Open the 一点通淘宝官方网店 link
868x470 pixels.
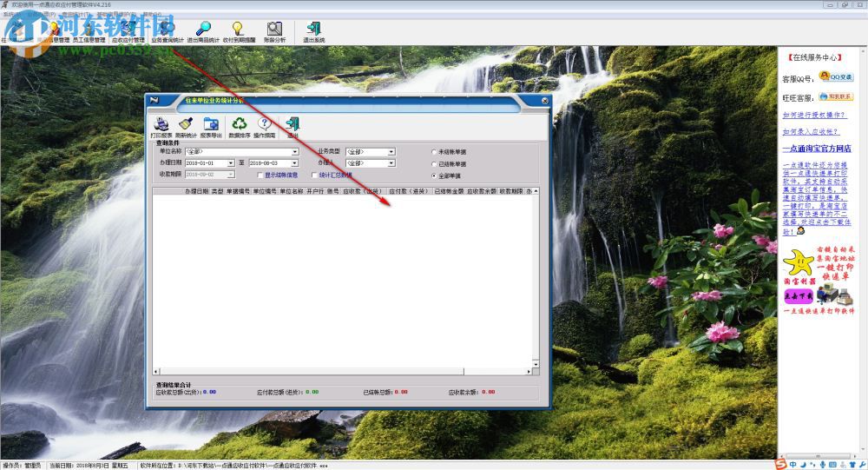817,149
